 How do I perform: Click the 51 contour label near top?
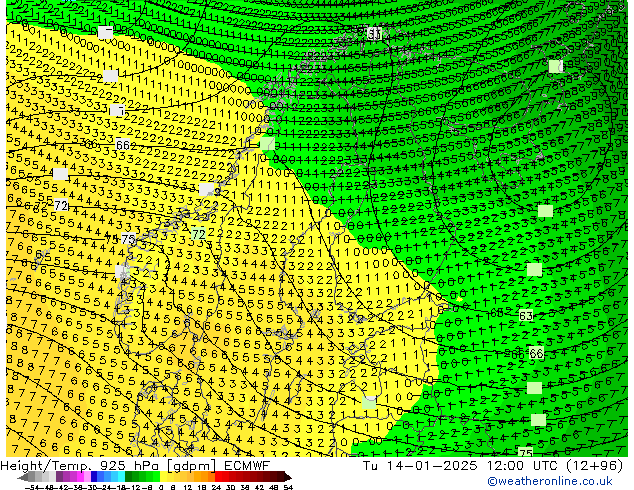[x=374, y=34]
